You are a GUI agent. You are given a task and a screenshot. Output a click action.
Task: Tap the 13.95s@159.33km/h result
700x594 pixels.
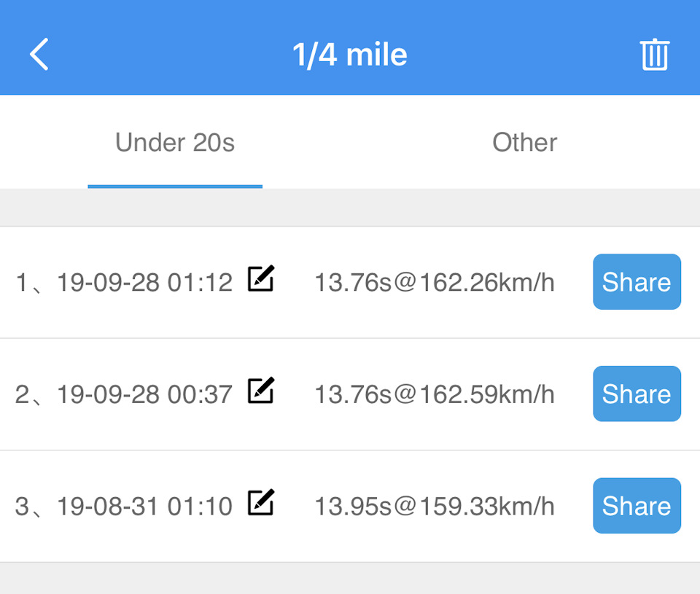pyautogui.click(x=435, y=507)
